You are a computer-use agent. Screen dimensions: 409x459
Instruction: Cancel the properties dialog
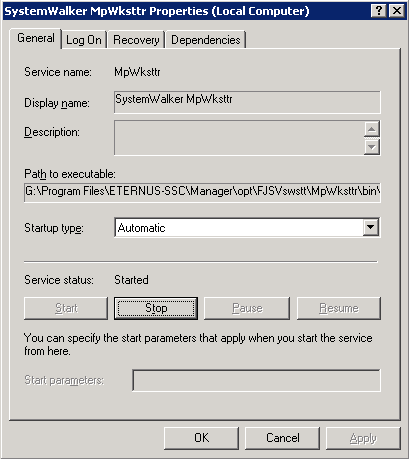pyautogui.click(x=282, y=438)
